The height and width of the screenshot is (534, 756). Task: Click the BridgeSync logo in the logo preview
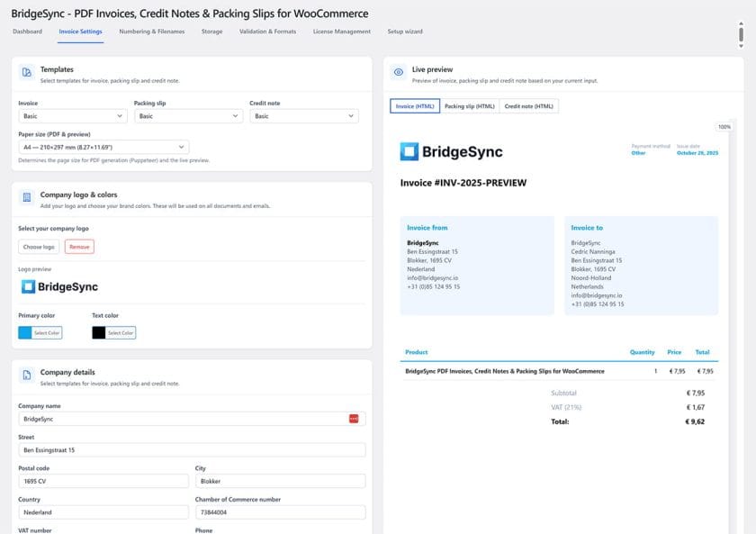tap(58, 286)
